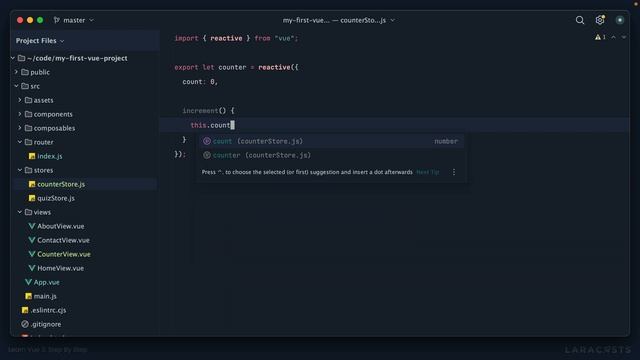Maximize the window with green button
This screenshot has height=360, width=640.
40,20
